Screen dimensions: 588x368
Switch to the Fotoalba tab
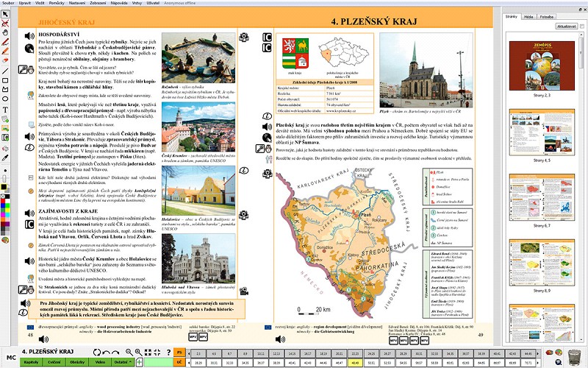tap(546, 17)
